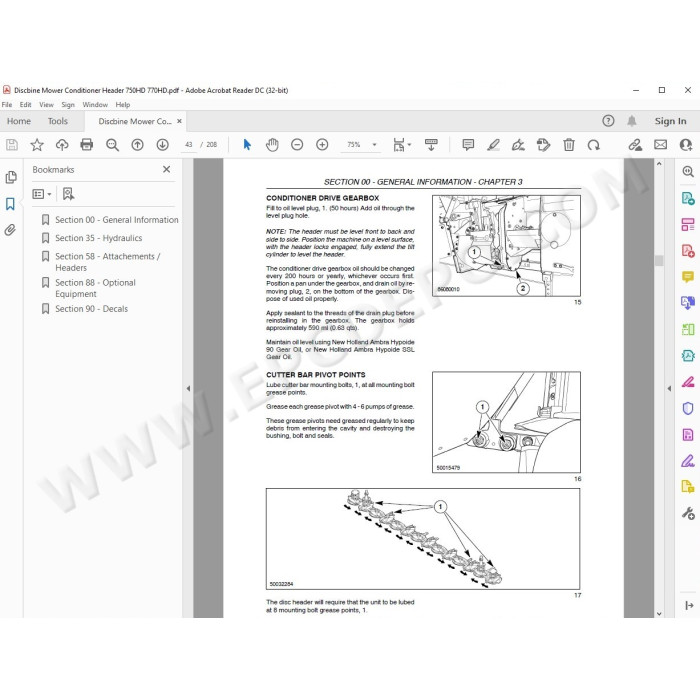700x700 pixels.
Task: Open the Sign menu
Action: [x=68, y=104]
